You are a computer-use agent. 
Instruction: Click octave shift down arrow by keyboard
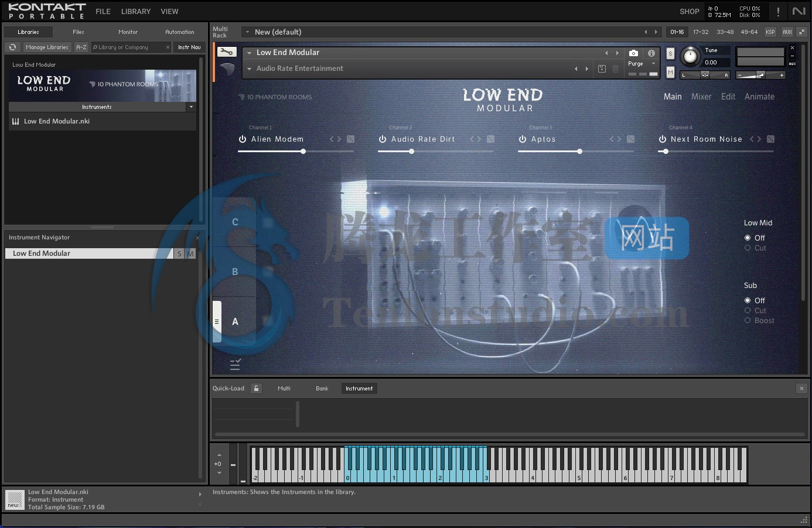click(x=219, y=472)
